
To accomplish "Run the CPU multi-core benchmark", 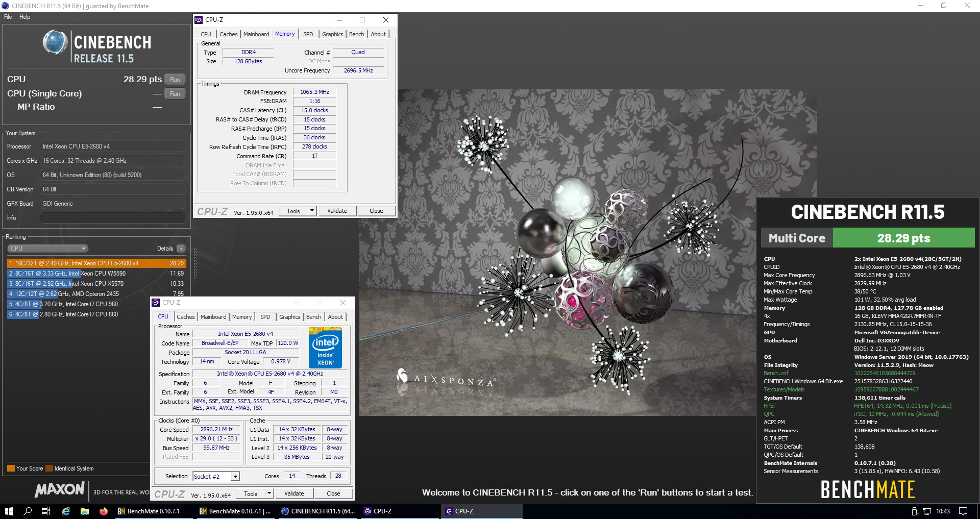I will coord(175,79).
